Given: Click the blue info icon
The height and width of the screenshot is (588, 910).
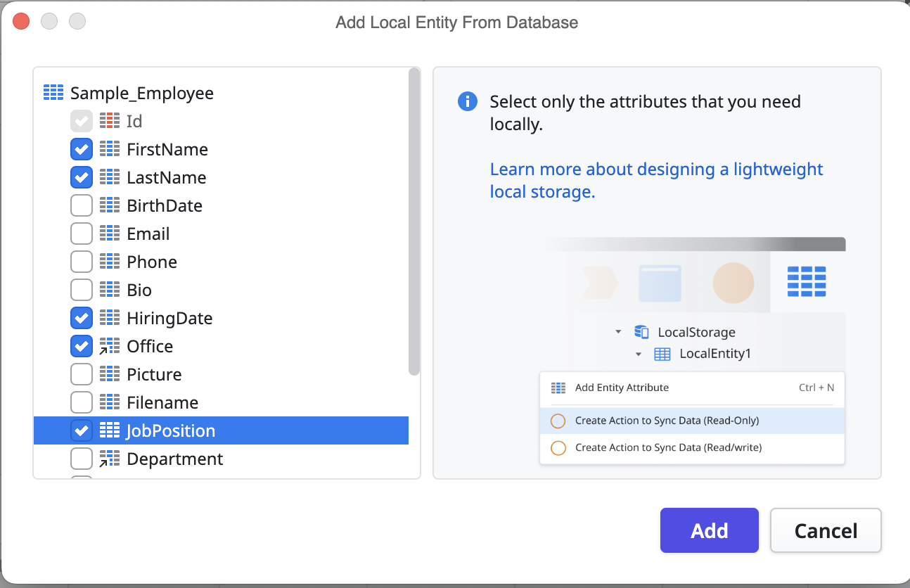Looking at the screenshot, I should point(468,102).
